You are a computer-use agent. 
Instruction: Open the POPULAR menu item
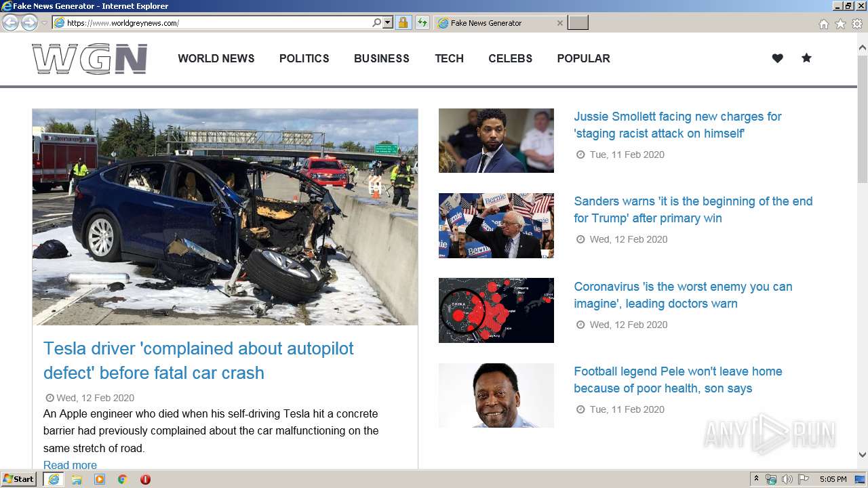click(584, 58)
